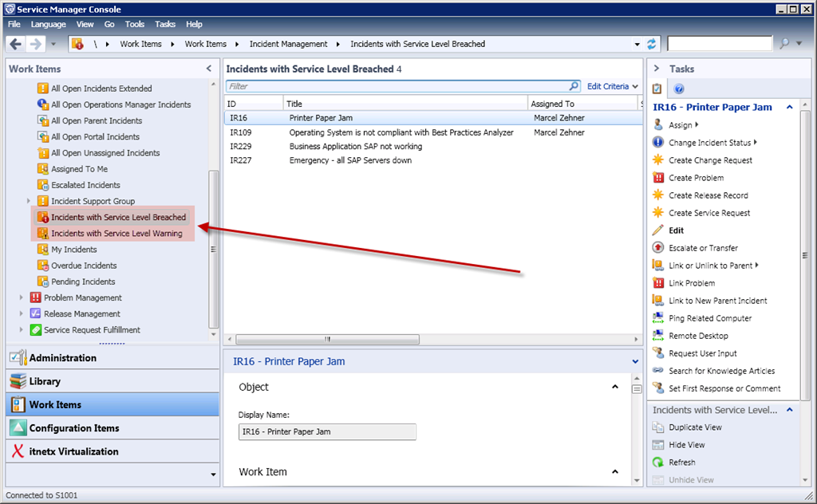Collapse the Object section in details pane
This screenshot has height=504, width=817.
(614, 387)
